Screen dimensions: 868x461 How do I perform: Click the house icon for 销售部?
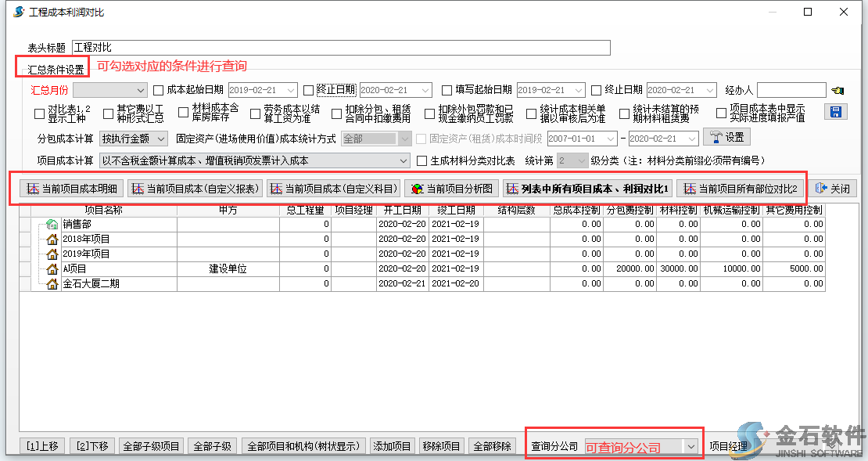click(52, 225)
